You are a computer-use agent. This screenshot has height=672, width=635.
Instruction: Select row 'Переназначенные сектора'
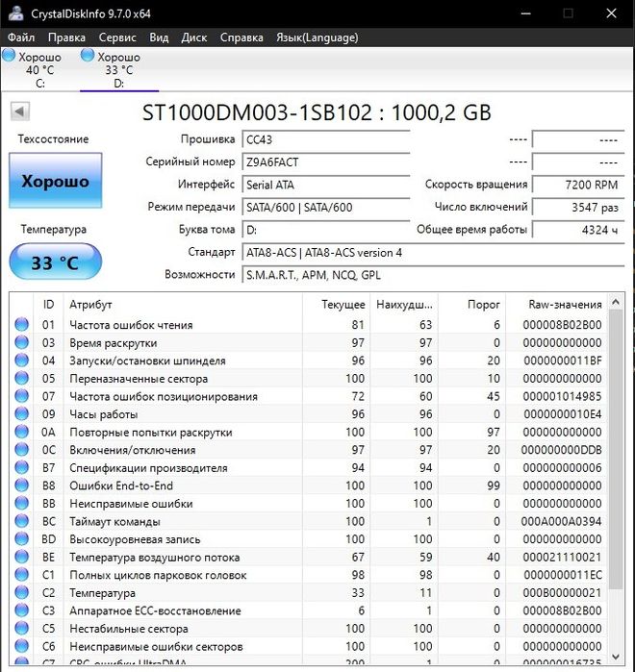click(x=308, y=378)
